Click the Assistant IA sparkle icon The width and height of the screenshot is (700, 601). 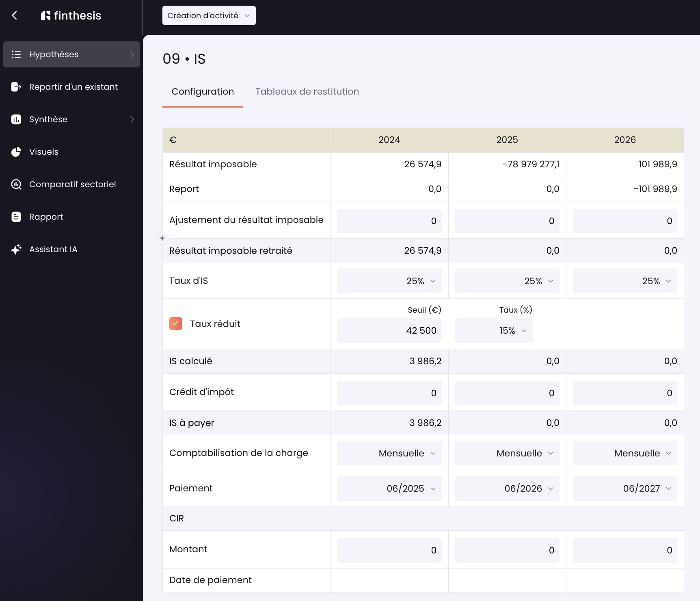coord(16,249)
